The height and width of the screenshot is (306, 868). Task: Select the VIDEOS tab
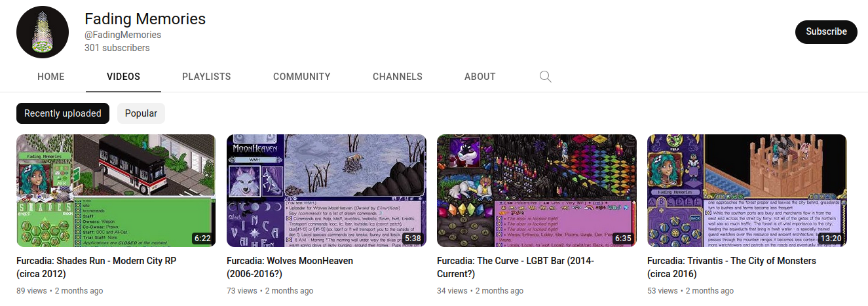click(x=123, y=77)
